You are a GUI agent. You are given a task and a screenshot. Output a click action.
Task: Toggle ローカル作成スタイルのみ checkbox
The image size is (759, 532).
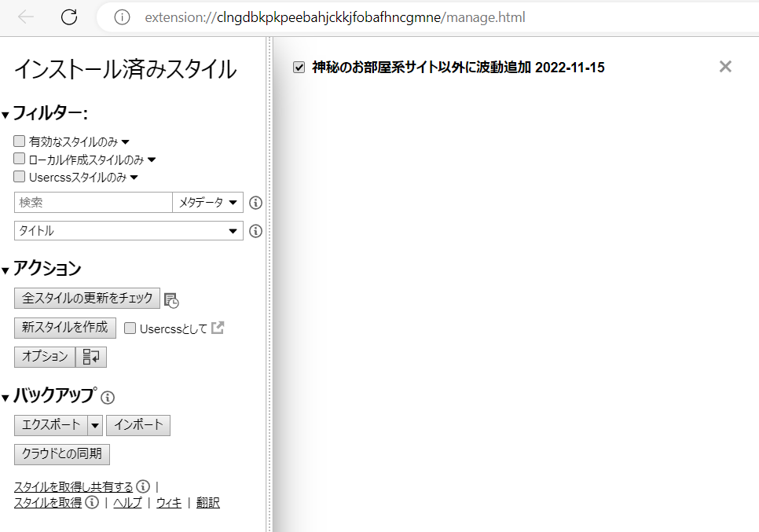point(20,160)
